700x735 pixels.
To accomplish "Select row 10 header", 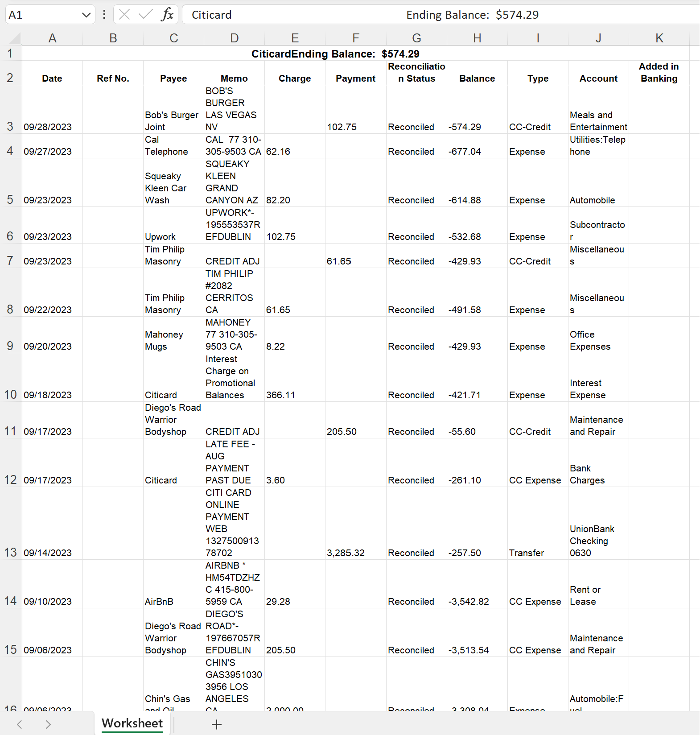I will coord(11,377).
